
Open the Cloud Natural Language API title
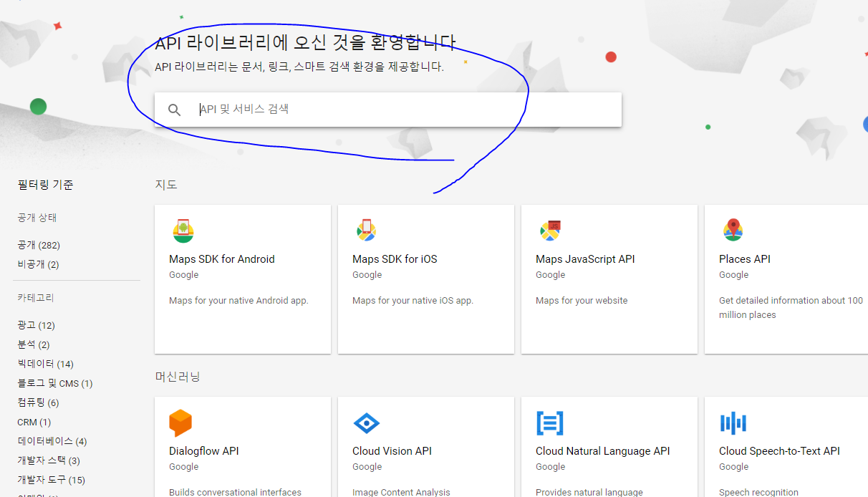pos(603,451)
